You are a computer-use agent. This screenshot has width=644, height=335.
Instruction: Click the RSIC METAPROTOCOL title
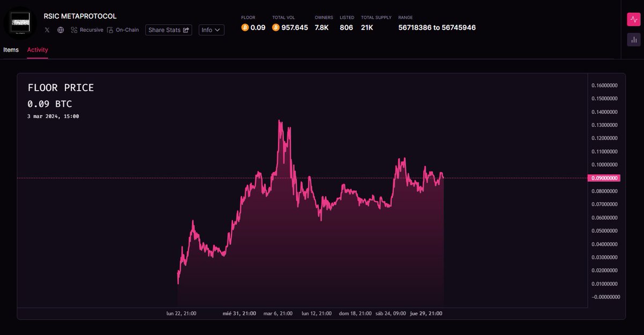click(x=80, y=16)
